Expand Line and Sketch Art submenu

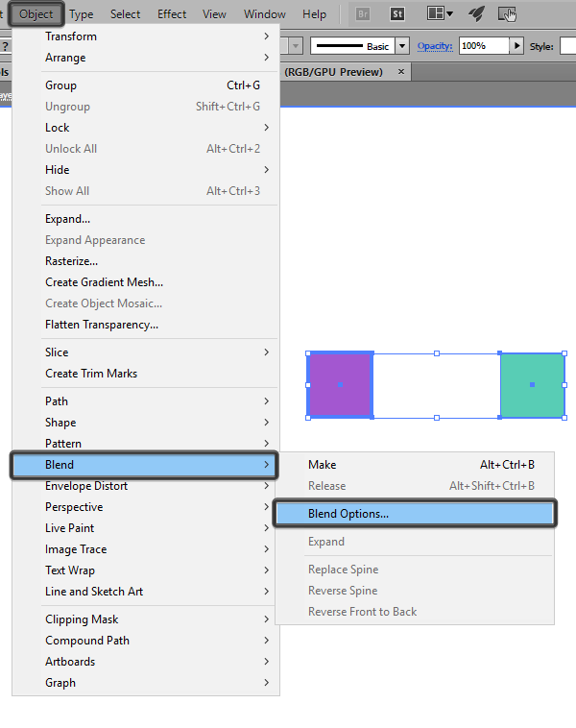[x=146, y=592]
